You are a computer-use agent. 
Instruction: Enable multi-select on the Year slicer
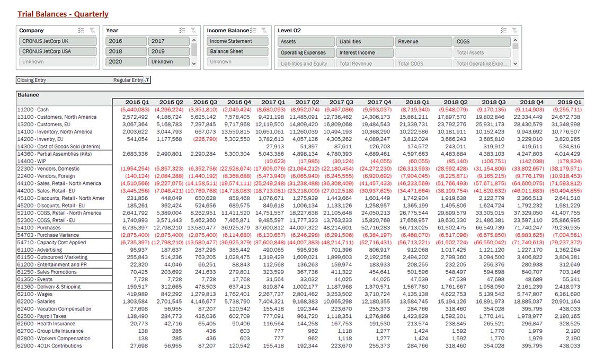[182, 30]
